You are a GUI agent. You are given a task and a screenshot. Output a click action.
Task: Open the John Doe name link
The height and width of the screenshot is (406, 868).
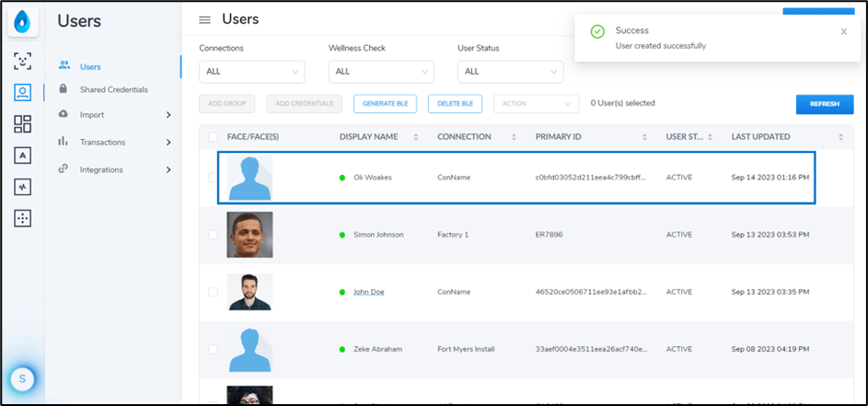coord(369,292)
